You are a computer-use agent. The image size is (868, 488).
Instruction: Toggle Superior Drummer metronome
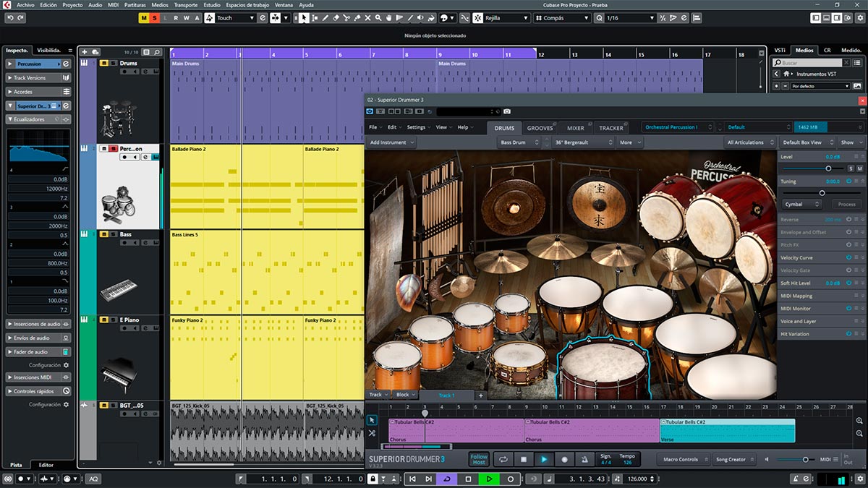click(x=584, y=459)
